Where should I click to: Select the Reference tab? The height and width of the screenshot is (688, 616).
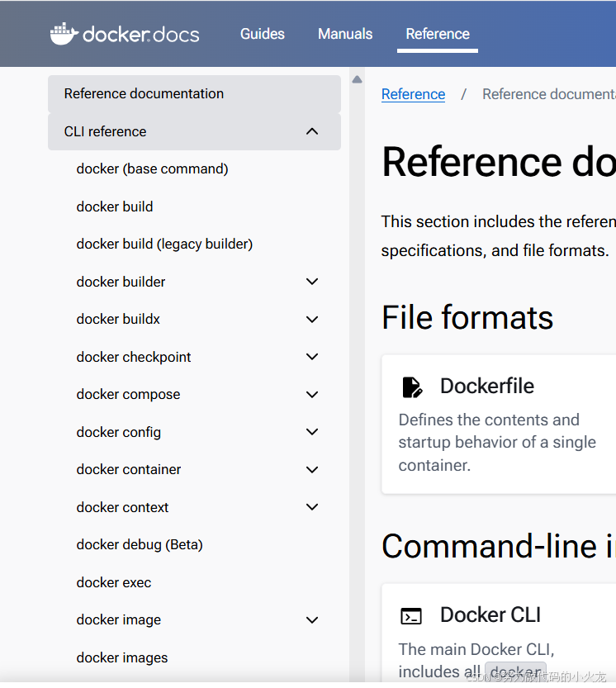[438, 34]
